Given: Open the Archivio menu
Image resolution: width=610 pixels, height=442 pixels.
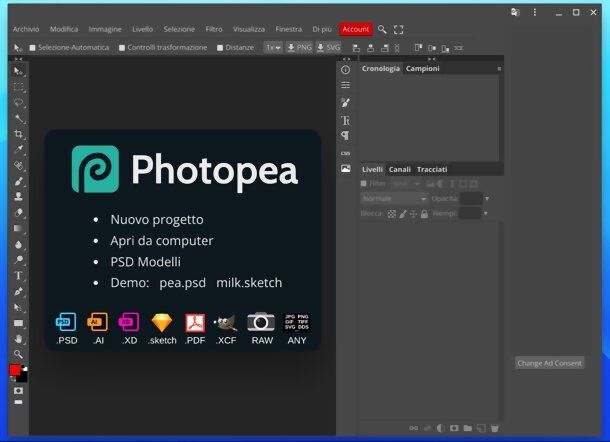Looking at the screenshot, I should click(26, 29).
